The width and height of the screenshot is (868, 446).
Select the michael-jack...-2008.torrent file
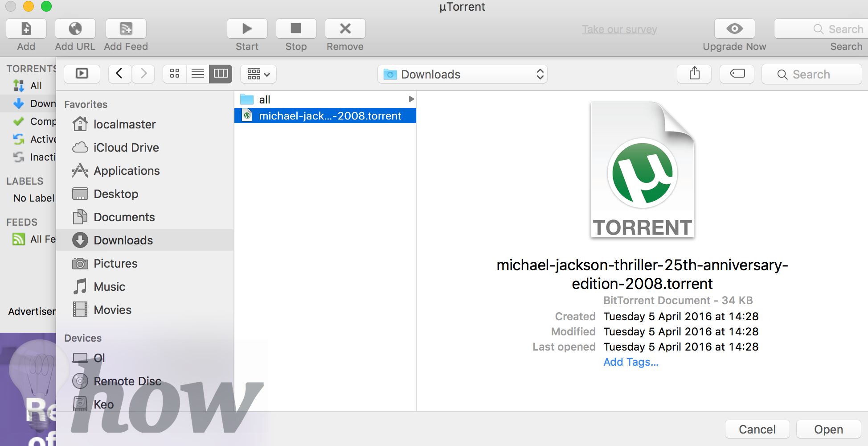click(x=325, y=116)
